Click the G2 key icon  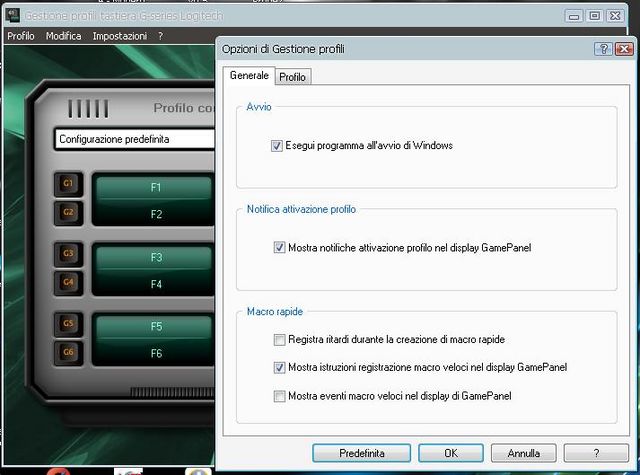pyautogui.click(x=69, y=212)
